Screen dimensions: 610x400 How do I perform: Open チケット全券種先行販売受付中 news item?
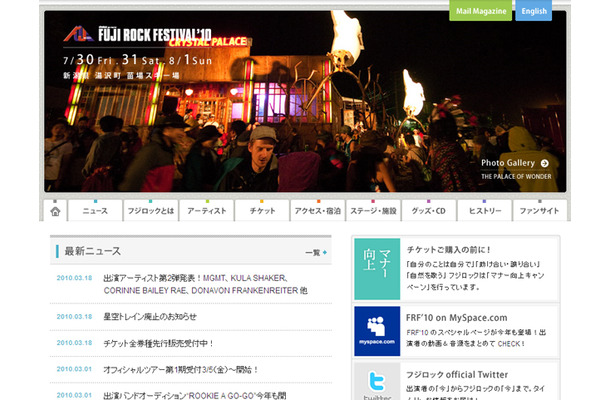click(158, 343)
